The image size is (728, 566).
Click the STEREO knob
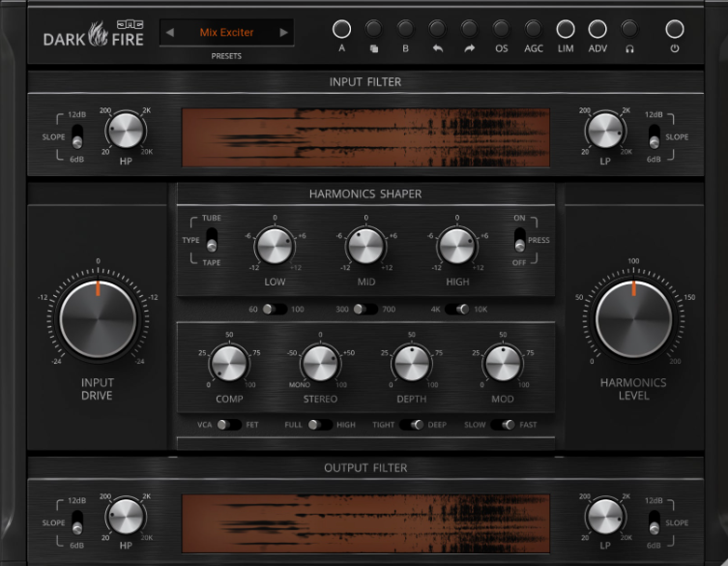320,363
